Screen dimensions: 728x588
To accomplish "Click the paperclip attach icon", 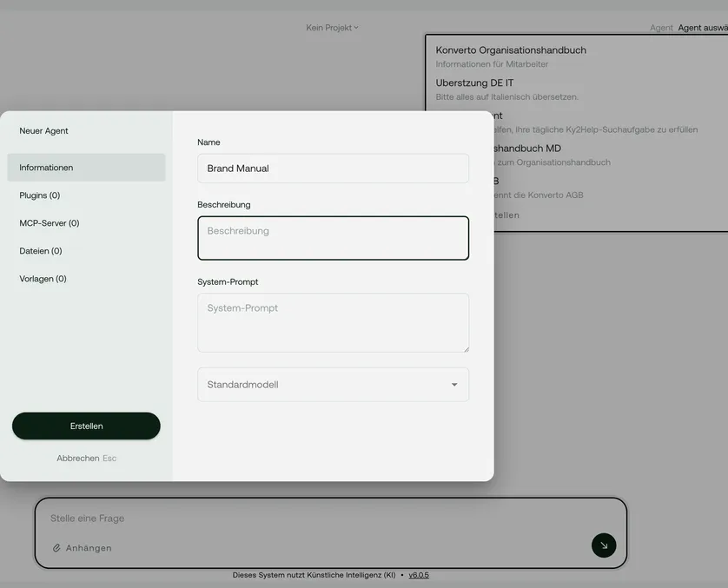I will (x=56, y=548).
